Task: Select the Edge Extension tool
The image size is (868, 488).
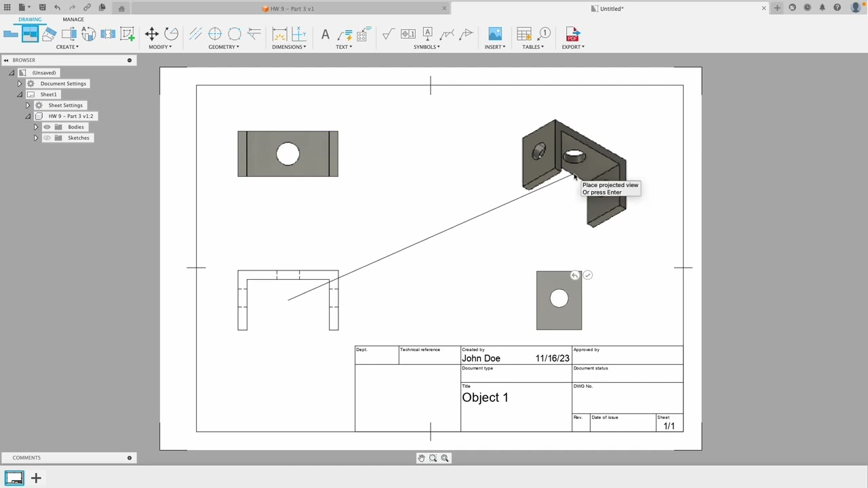Action: point(254,34)
